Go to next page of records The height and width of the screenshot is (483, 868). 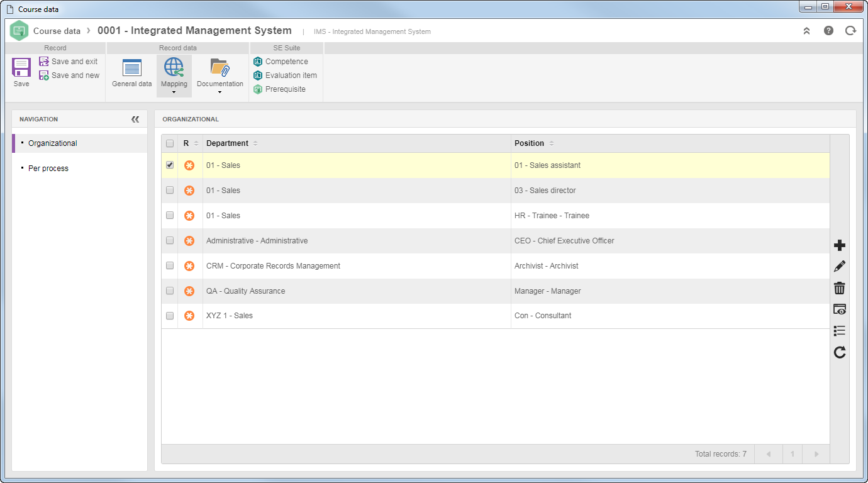(816, 454)
